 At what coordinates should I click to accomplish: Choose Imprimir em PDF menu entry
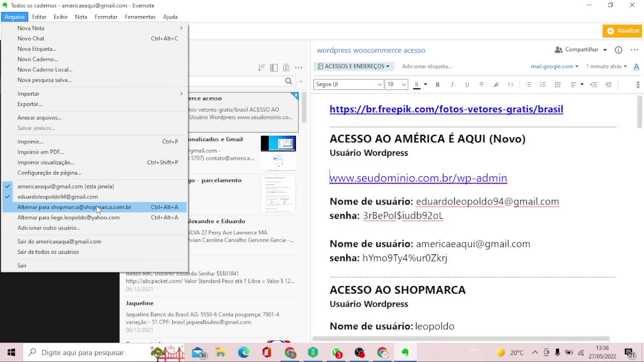tap(94, 152)
